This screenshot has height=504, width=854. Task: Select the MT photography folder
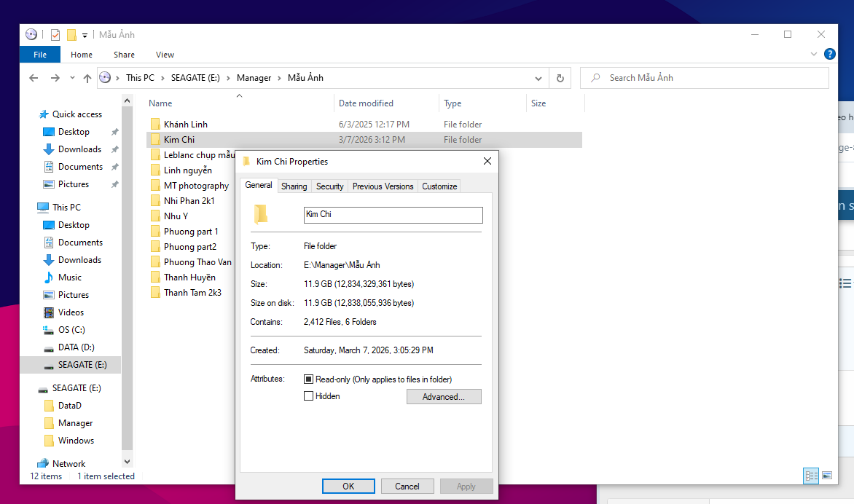coord(196,186)
